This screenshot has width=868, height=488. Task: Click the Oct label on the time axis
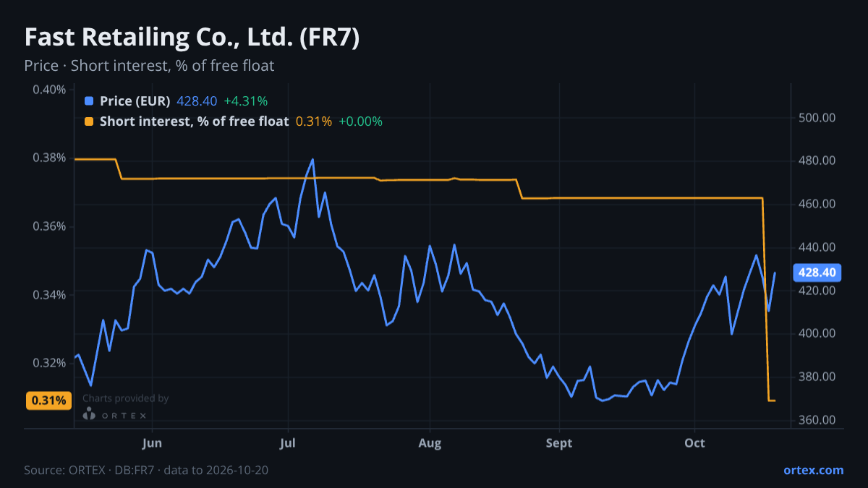[695, 442]
